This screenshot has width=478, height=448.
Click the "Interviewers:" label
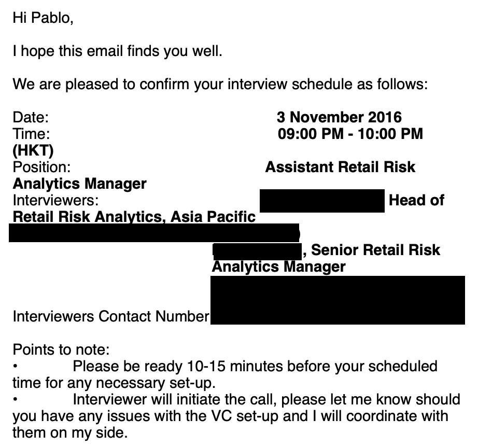55,201
